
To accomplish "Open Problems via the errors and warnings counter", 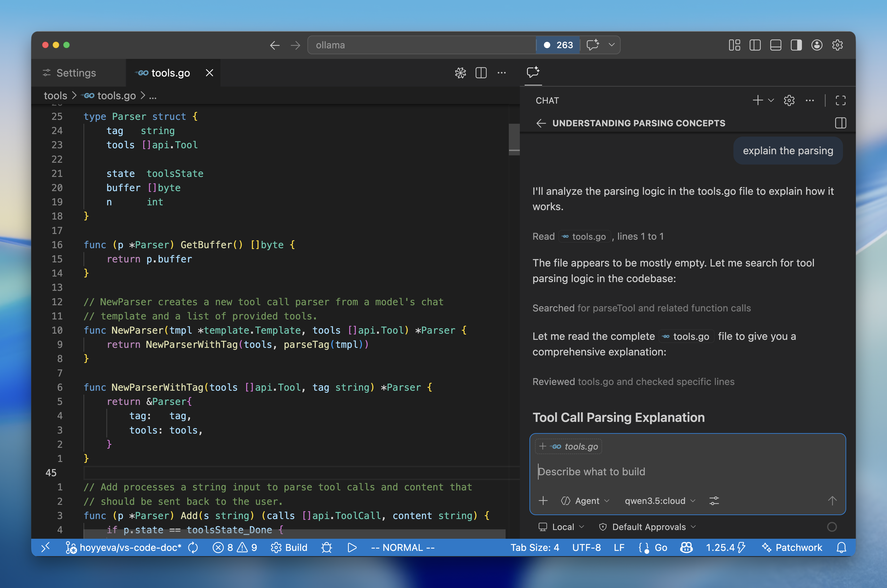I will tap(234, 547).
